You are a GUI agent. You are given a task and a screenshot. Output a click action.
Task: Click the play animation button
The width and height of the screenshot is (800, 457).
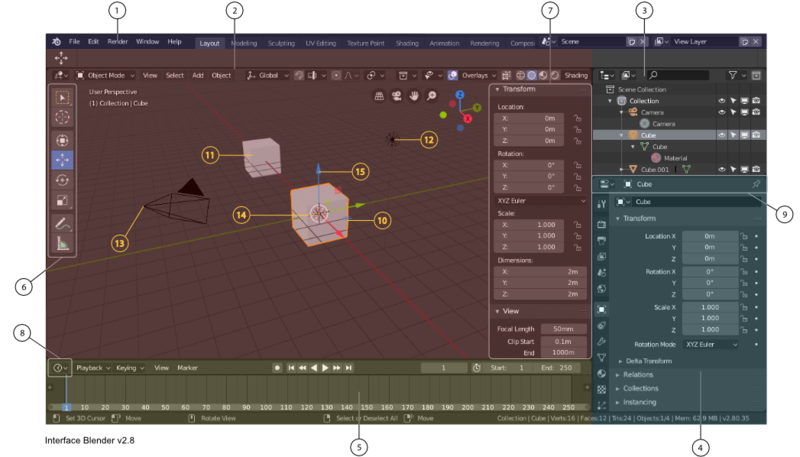pyautogui.click(x=325, y=368)
